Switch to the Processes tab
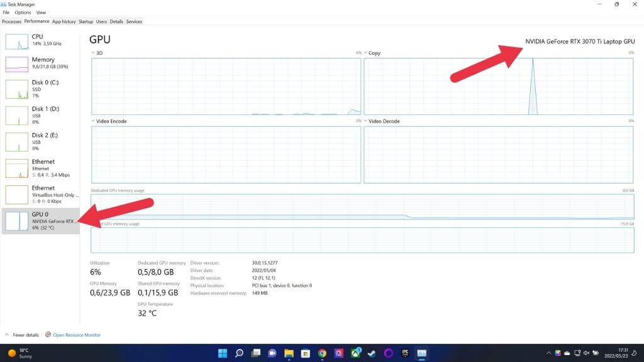This screenshot has height=362, width=644. pyautogui.click(x=11, y=21)
